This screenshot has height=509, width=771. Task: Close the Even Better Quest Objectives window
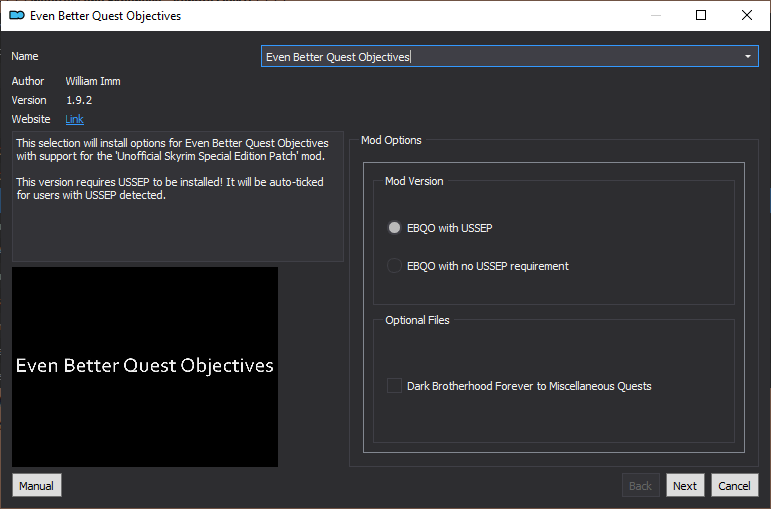(746, 15)
